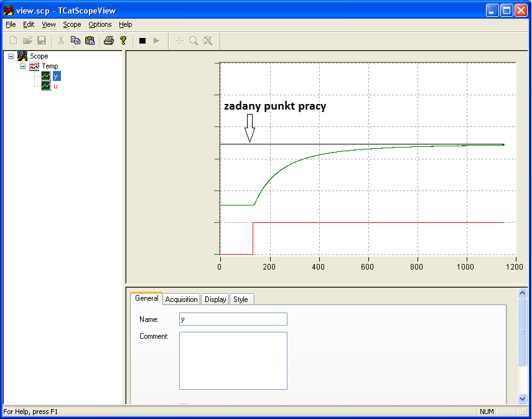Open the File menu
Screen dimensions: 532x419
(11, 24)
